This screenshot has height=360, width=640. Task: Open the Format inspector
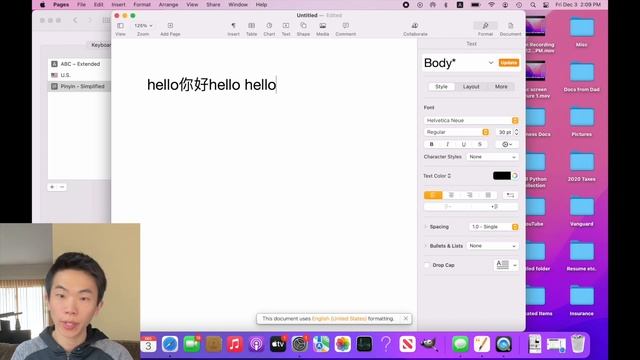485,26
